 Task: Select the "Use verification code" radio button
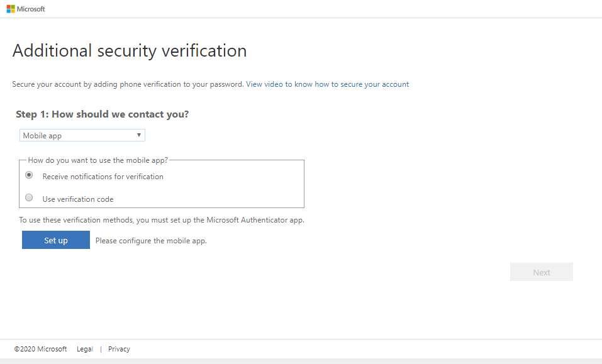point(29,198)
